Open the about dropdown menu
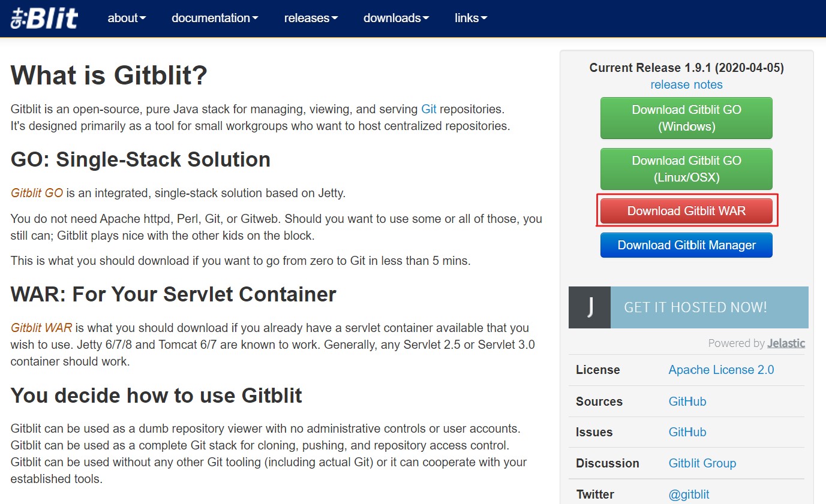826x504 pixels. point(127,18)
